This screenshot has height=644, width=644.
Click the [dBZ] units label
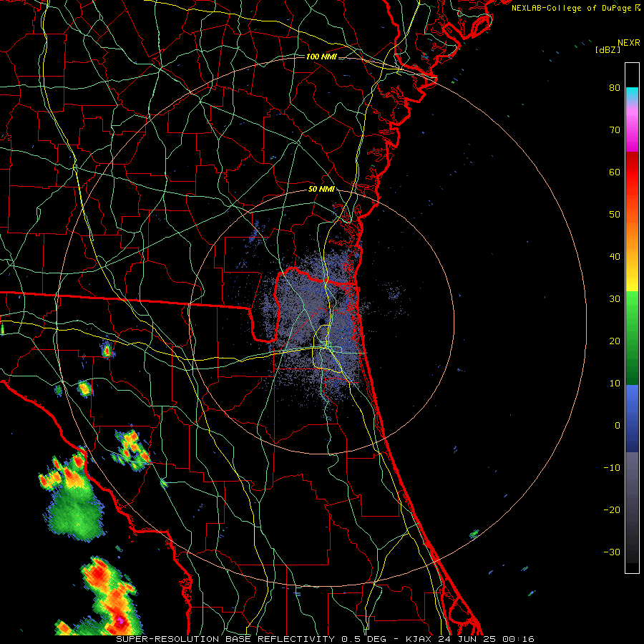(x=608, y=50)
